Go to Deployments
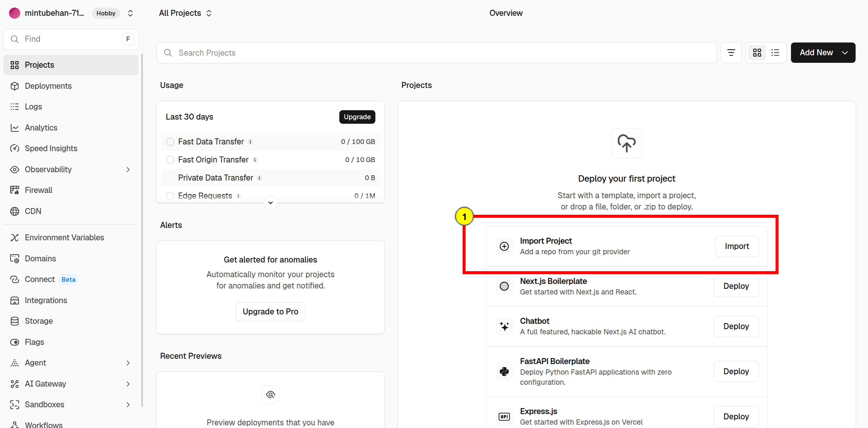 point(71,86)
